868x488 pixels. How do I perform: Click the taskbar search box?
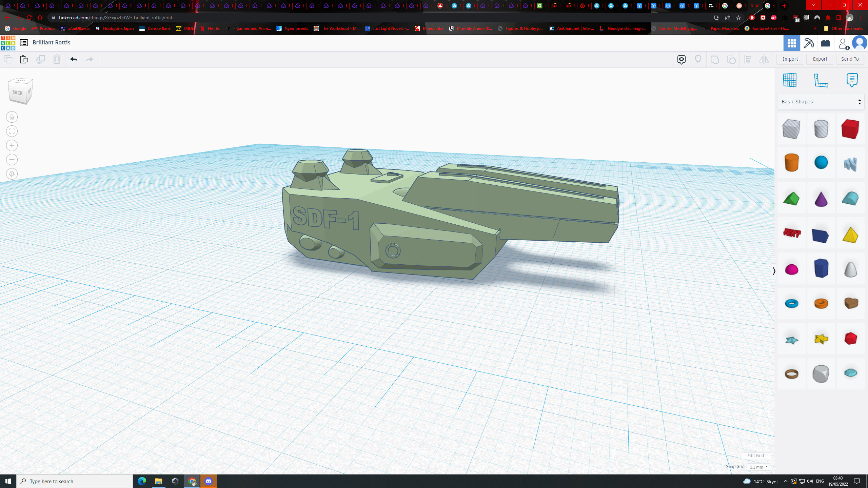75,481
